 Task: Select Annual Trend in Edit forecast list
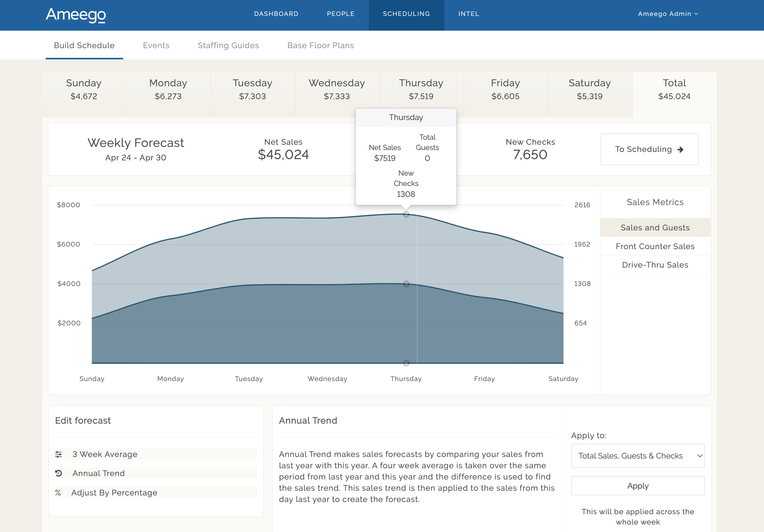98,473
